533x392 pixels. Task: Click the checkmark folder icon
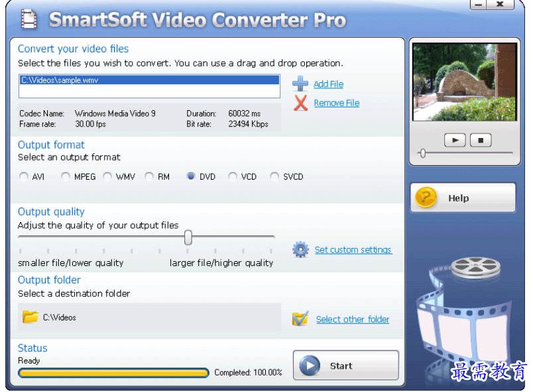300,318
